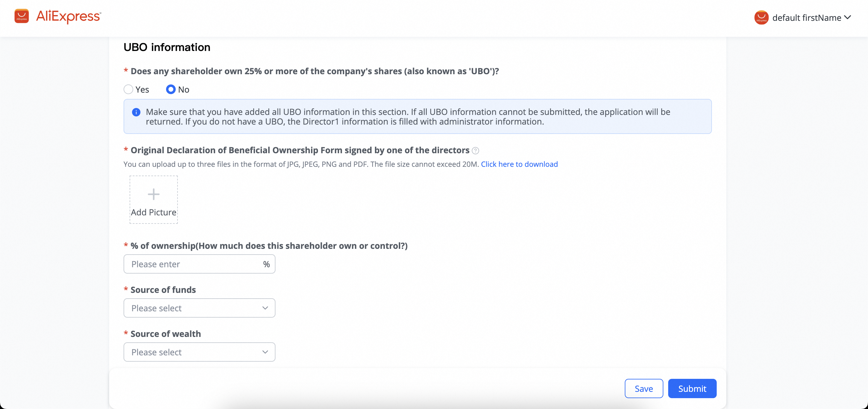Click the Submit button
The width and height of the screenshot is (868, 409).
tap(692, 388)
